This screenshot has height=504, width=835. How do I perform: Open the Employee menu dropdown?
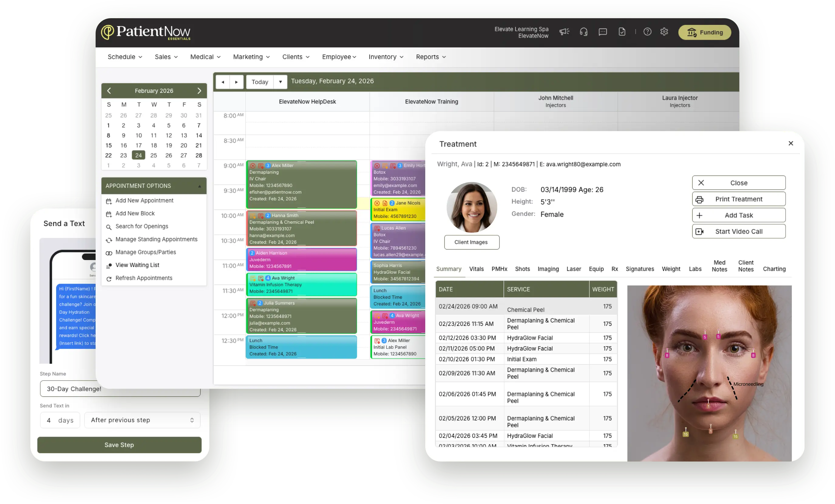coord(339,57)
